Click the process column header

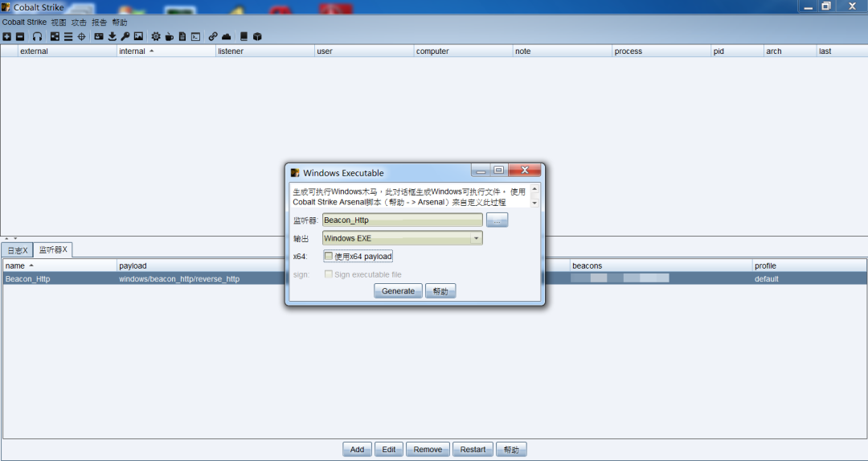661,51
